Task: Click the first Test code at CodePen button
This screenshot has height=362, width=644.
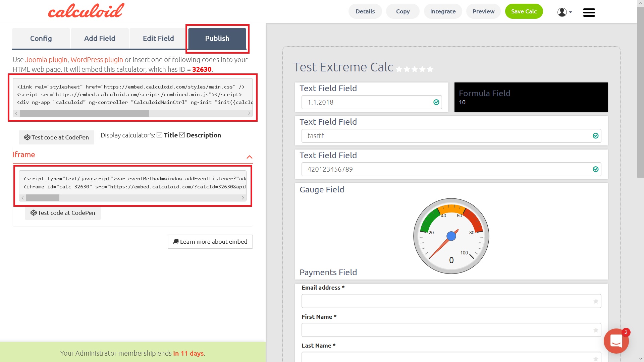Action: (56, 137)
